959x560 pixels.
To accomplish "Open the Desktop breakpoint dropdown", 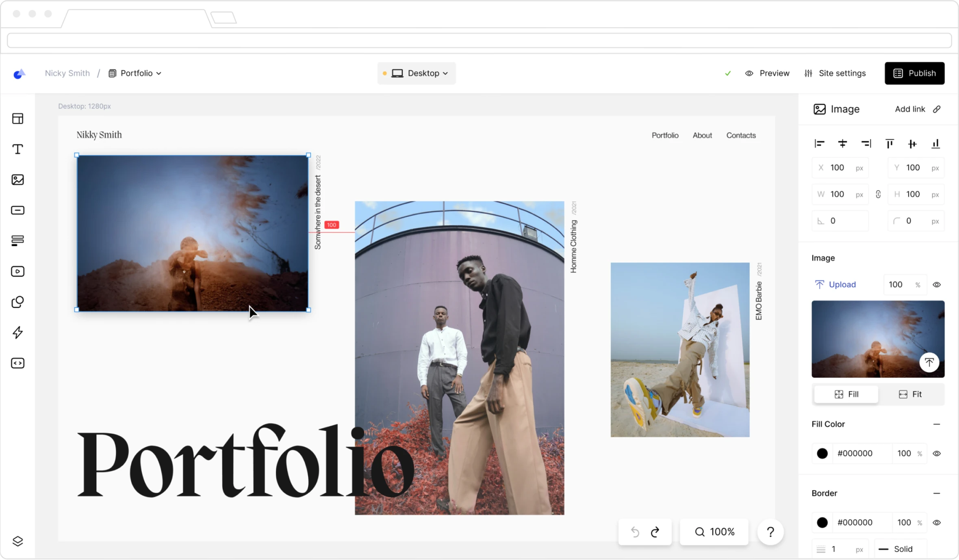I will click(x=416, y=73).
